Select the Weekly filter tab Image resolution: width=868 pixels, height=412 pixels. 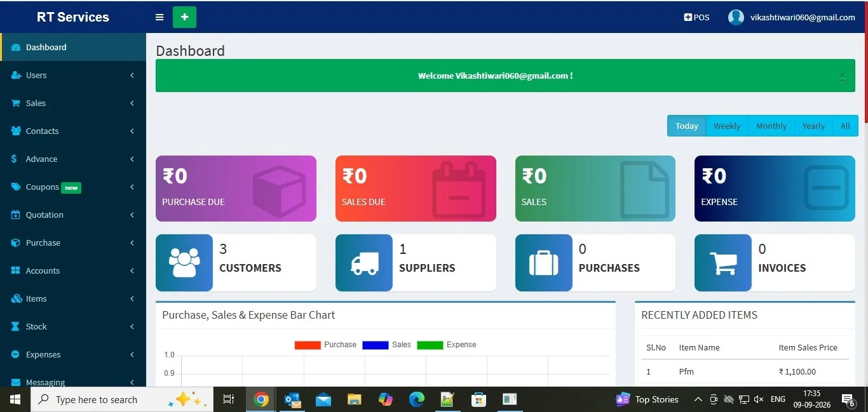pyautogui.click(x=727, y=126)
